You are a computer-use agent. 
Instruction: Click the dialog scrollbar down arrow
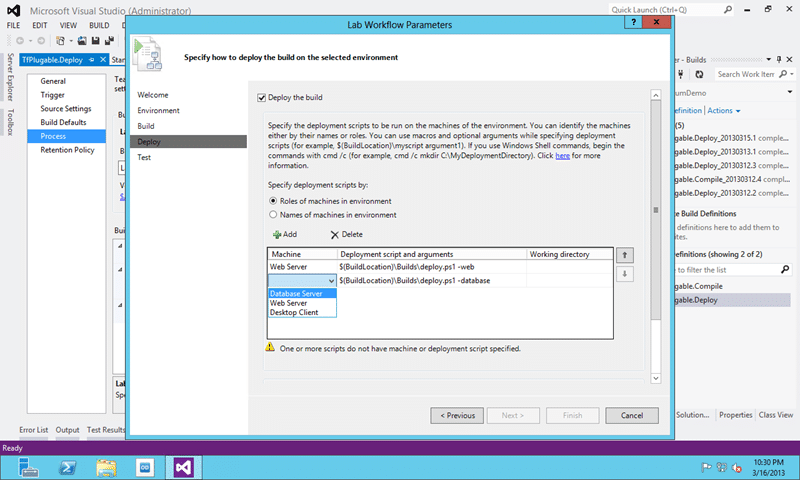[656, 378]
